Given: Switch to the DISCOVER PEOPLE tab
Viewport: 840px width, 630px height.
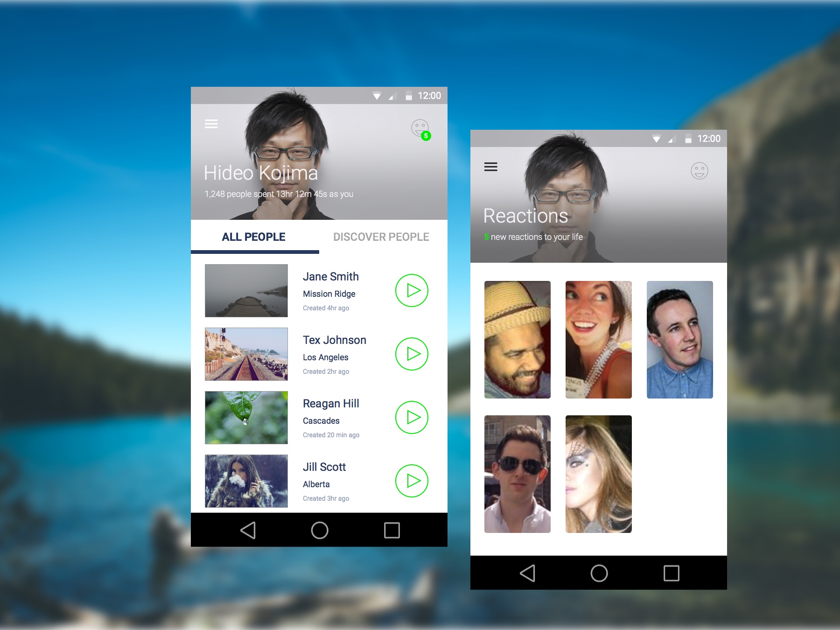Looking at the screenshot, I should pos(381,237).
